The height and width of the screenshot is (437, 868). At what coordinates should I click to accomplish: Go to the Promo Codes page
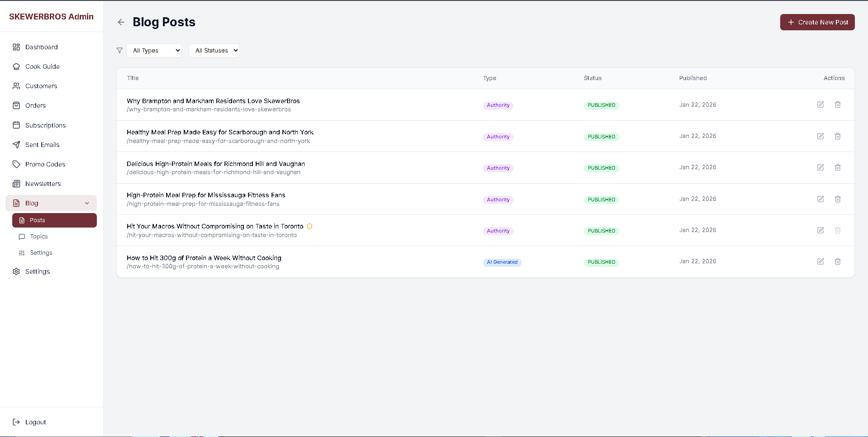pos(45,164)
